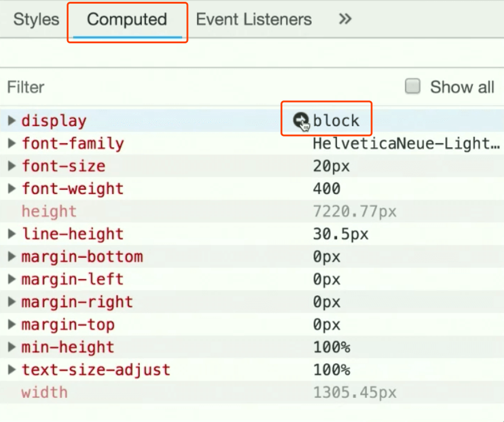
Task: Switch to the Styles tab
Action: coord(36,19)
